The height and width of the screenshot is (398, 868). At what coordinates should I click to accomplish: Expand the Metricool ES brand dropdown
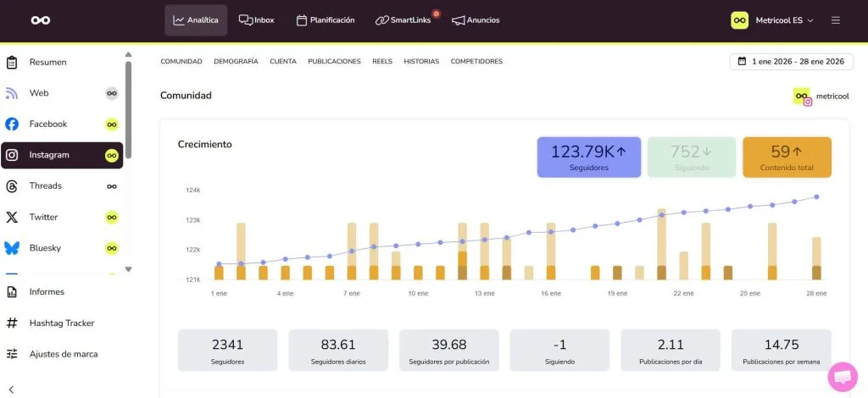pos(772,20)
